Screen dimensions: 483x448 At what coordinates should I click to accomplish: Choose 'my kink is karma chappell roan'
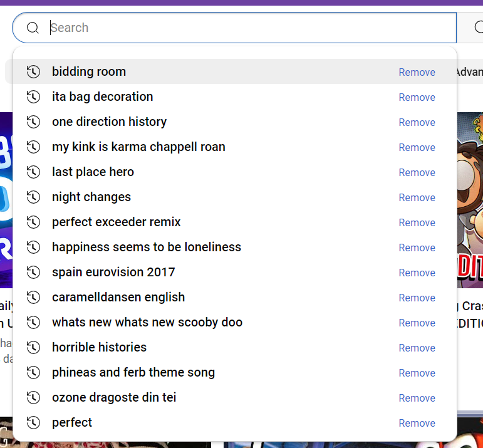235,147
